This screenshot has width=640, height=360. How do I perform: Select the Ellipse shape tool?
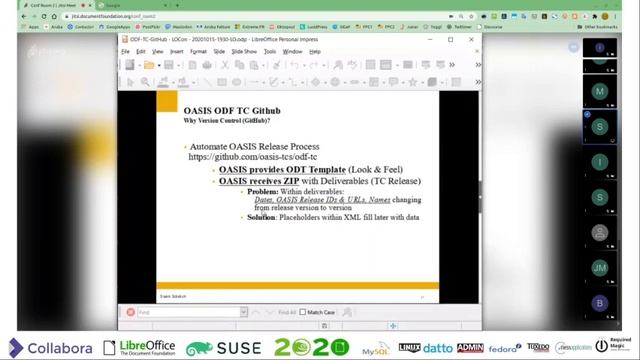pos(237,82)
